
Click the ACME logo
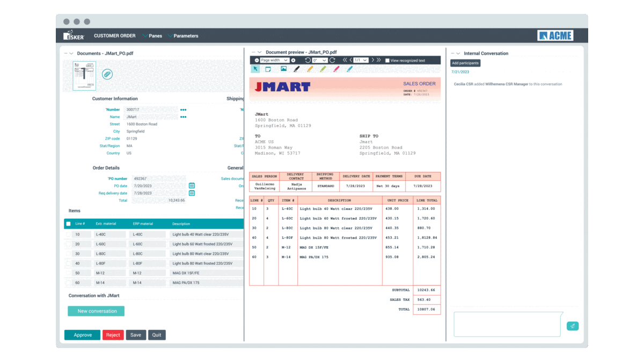point(555,36)
